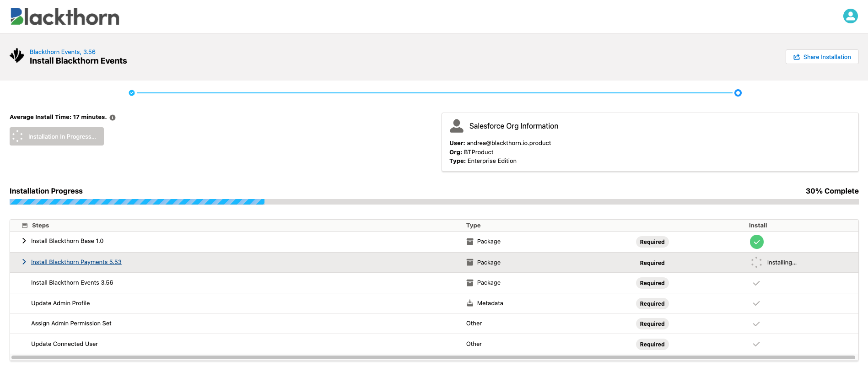Select the Update Admin Profile step

tap(60, 303)
